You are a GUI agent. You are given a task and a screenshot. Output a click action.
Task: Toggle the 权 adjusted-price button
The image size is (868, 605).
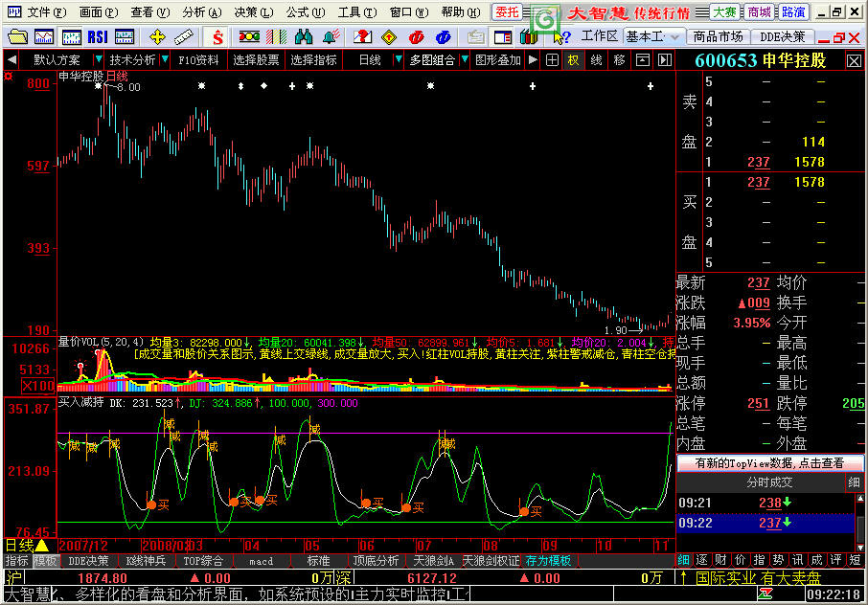pos(574,59)
